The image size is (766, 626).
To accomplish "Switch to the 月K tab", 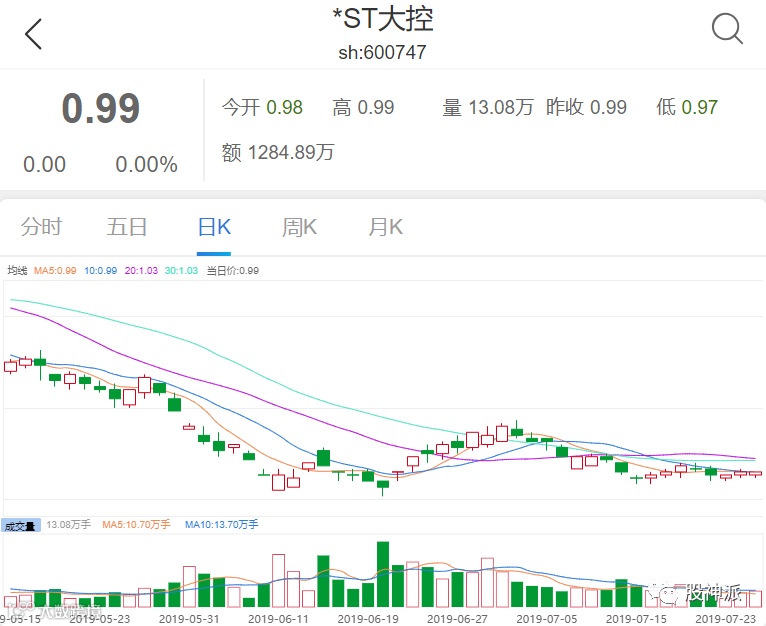I will tap(385, 227).
